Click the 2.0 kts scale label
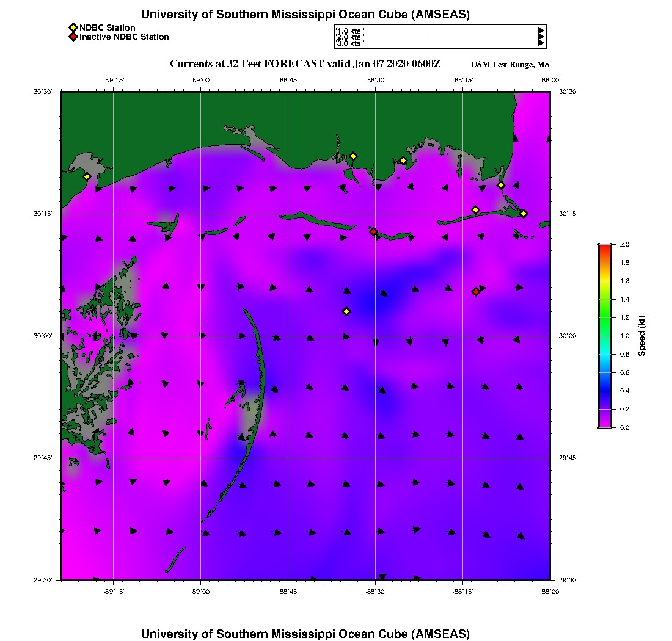Image resolution: width=672 pixels, height=641 pixels. click(x=349, y=37)
